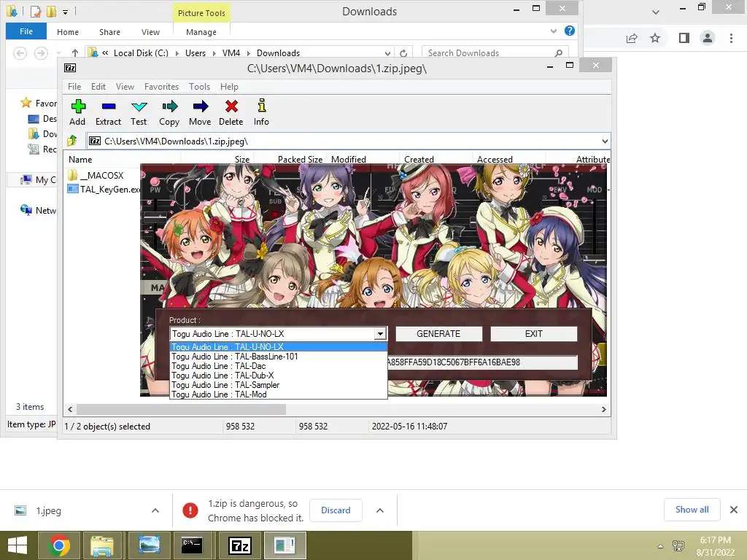Click Show all downloads button
747x560 pixels.
coord(692,510)
